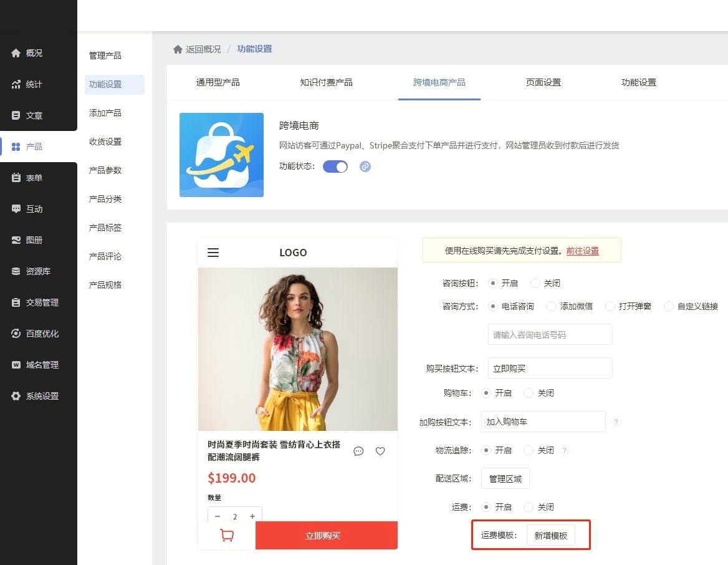Open the 页面设置 tab
This screenshot has width=728, height=565.
pyautogui.click(x=543, y=82)
